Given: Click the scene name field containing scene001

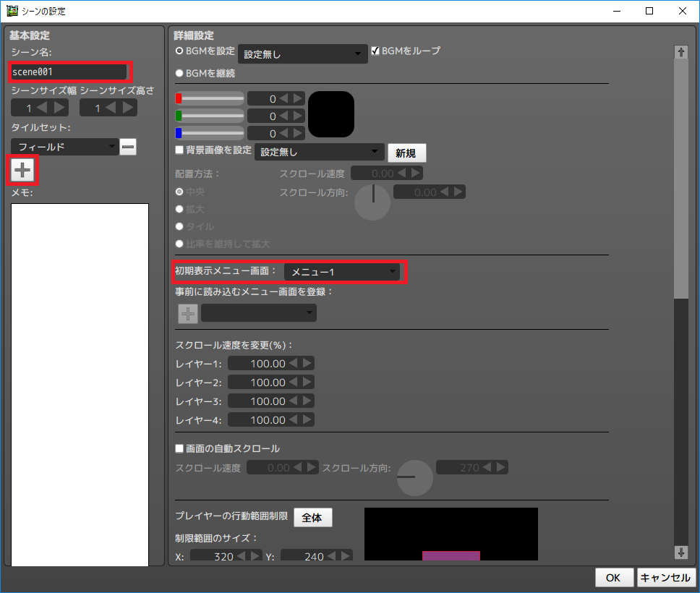Looking at the screenshot, I should pos(69,72).
